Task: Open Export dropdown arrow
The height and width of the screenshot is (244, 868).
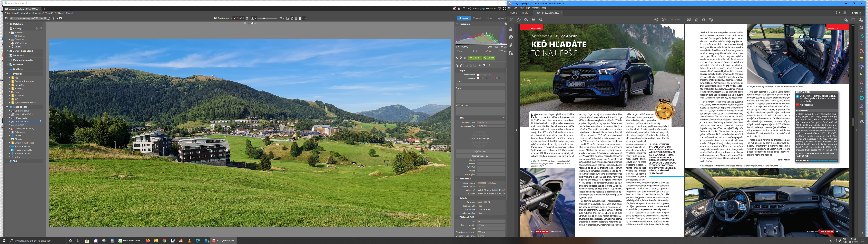Action: tap(481, 58)
